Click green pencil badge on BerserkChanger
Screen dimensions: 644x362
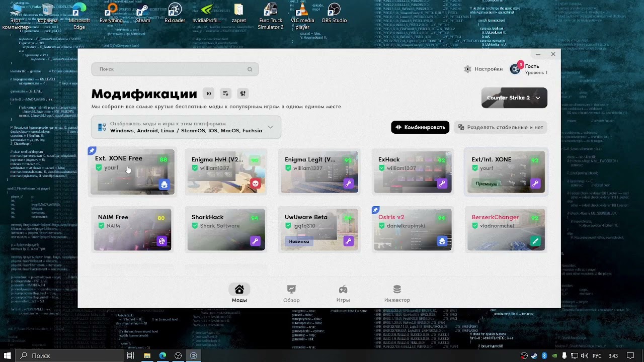pos(535,241)
